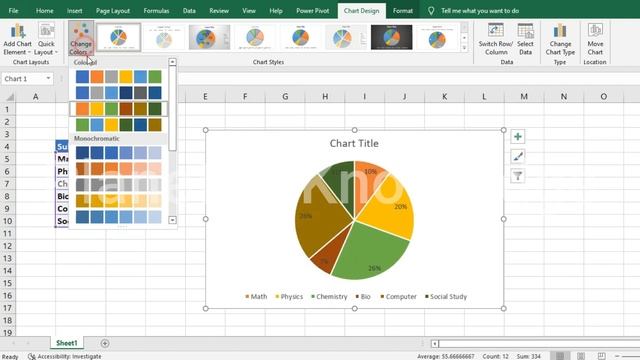The height and width of the screenshot is (360, 640).
Task: Click the Physics legend entry
Action: coord(289,297)
